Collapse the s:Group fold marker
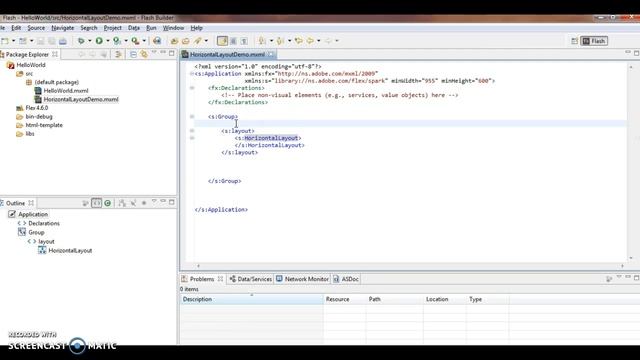640x360 pixels. pos(192,117)
